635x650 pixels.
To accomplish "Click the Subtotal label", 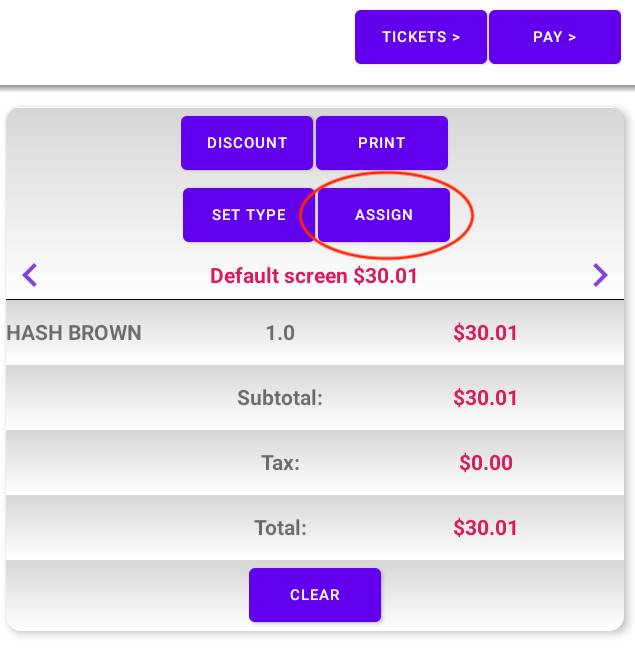I will click(x=280, y=398).
